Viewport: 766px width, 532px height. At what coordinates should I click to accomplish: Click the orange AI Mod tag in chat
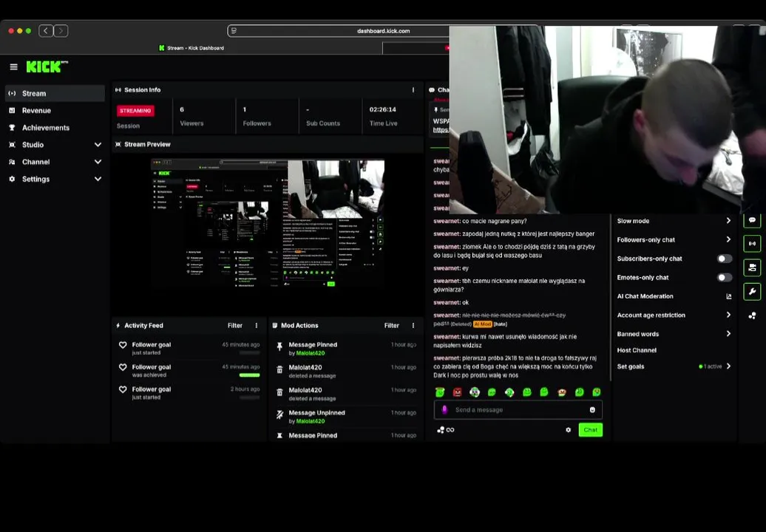click(482, 324)
